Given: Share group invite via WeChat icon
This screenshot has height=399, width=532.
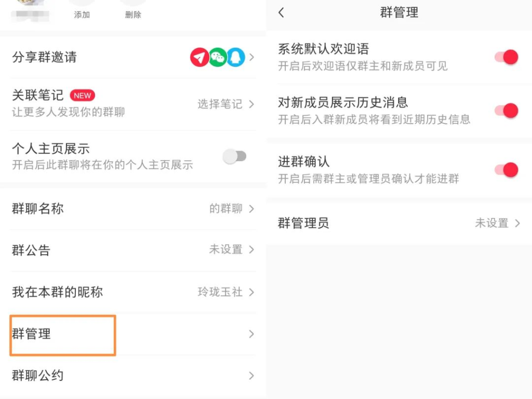Looking at the screenshot, I should pyautogui.click(x=218, y=57).
